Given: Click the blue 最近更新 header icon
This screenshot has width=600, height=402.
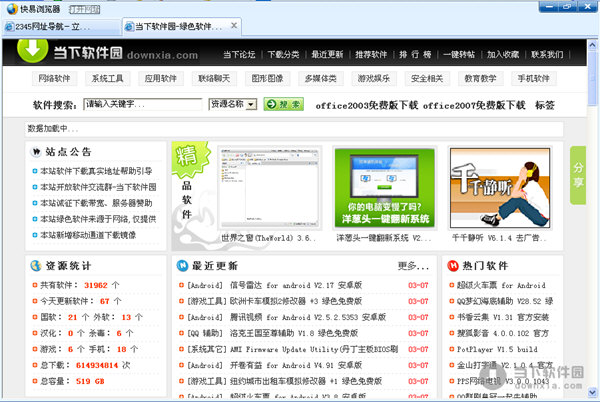Looking at the screenshot, I should (182, 266).
